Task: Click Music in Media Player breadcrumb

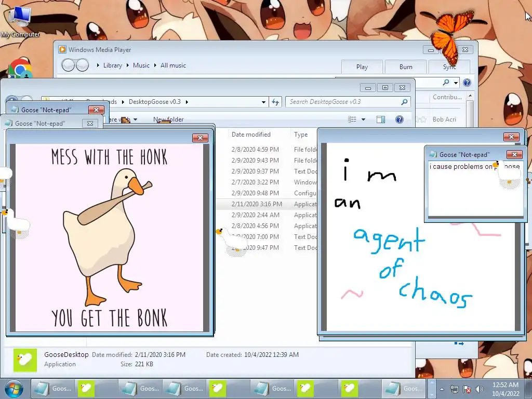Action: [141, 65]
